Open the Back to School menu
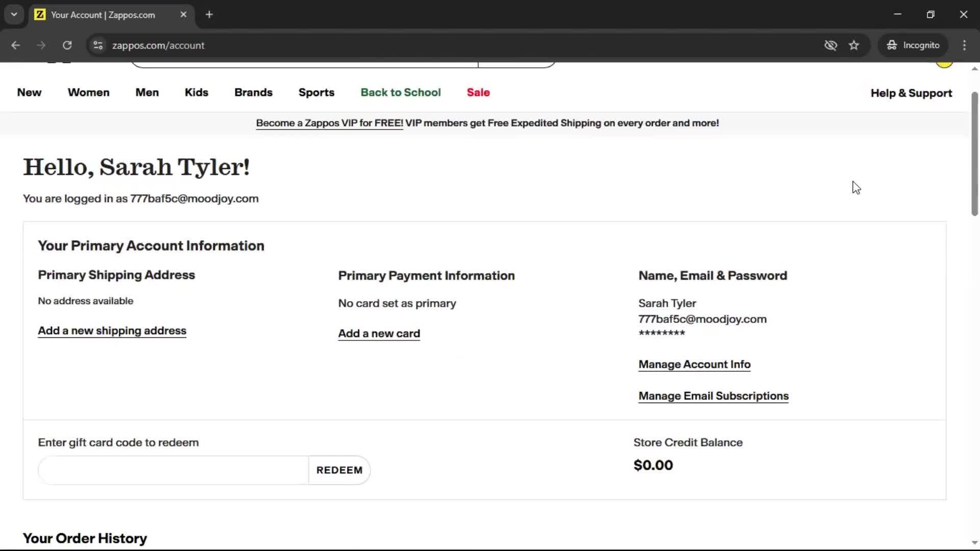Viewport: 980px width, 551px height. (x=401, y=92)
